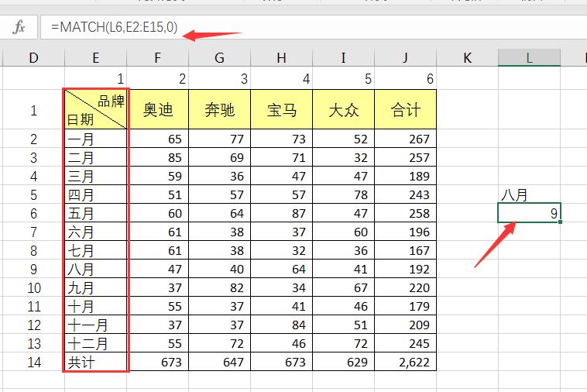
Task: Select the 二月 cell
Action: pos(96,157)
